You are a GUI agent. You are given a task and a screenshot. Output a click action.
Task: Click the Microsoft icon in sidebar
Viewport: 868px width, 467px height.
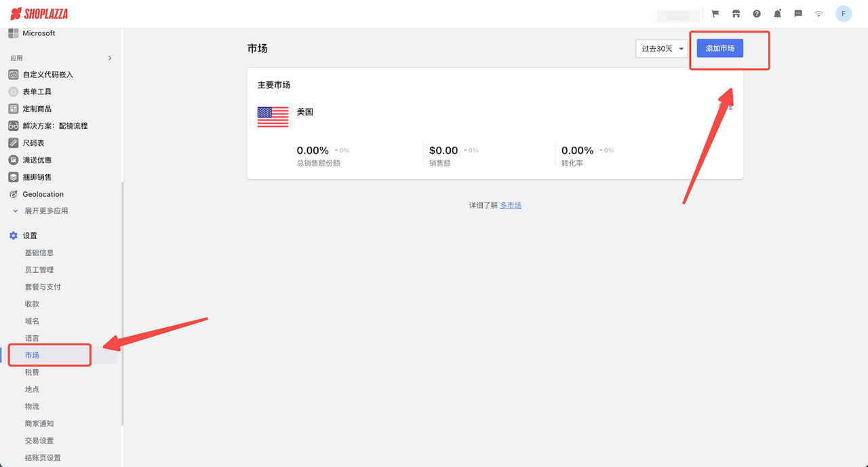pos(13,33)
